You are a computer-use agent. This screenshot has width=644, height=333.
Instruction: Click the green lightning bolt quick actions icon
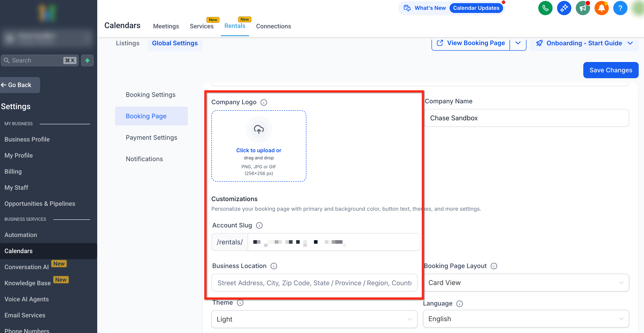click(x=87, y=60)
